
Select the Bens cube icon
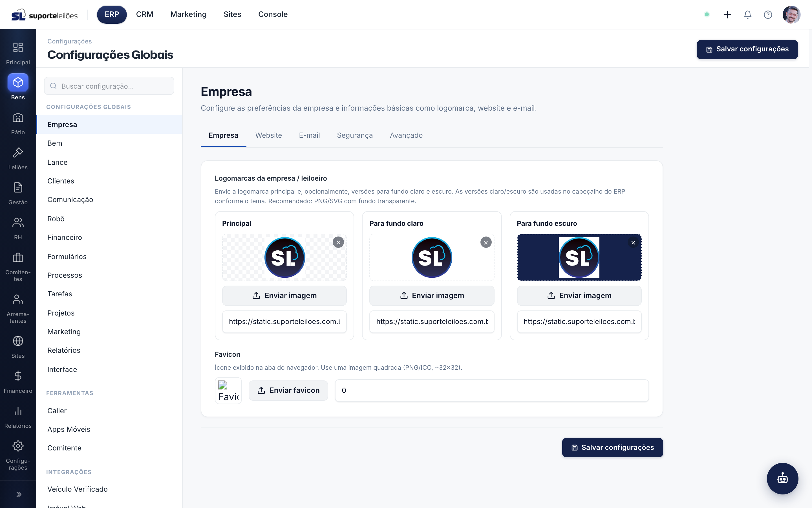coord(18,82)
